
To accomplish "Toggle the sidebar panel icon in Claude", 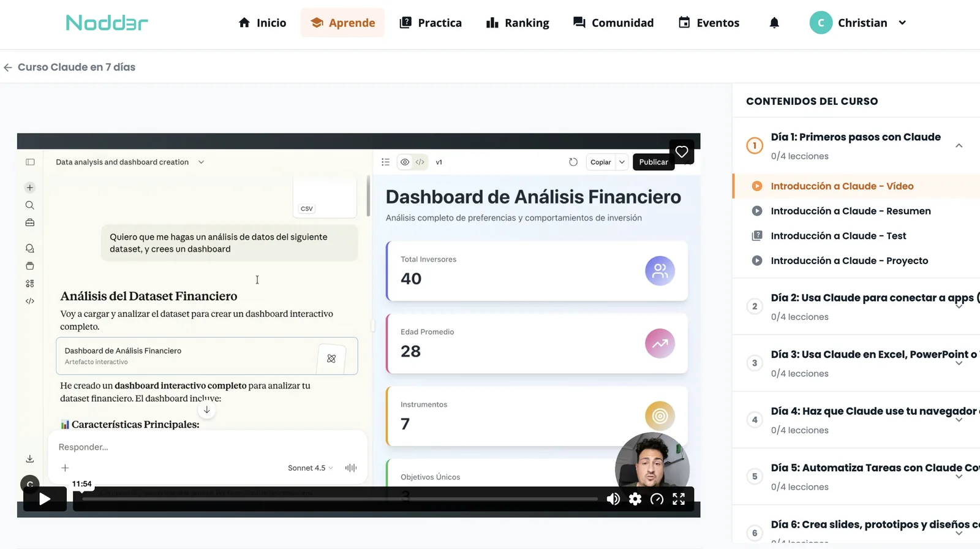I will (30, 162).
